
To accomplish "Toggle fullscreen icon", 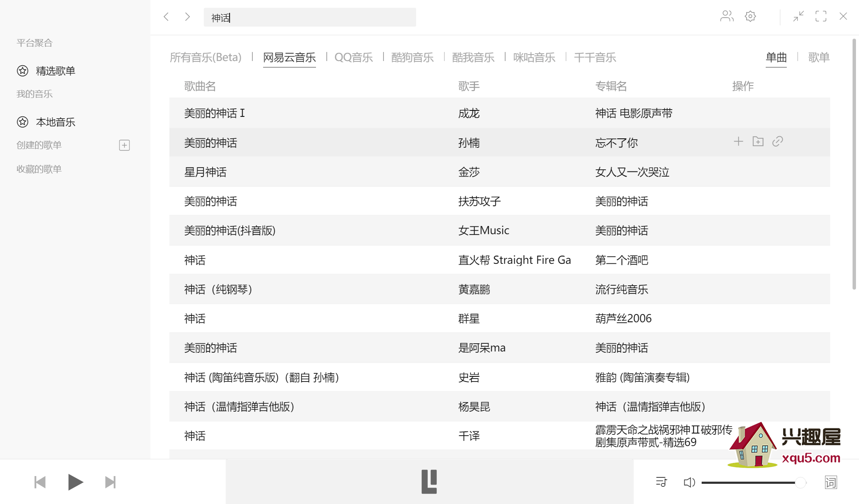I will (x=821, y=16).
